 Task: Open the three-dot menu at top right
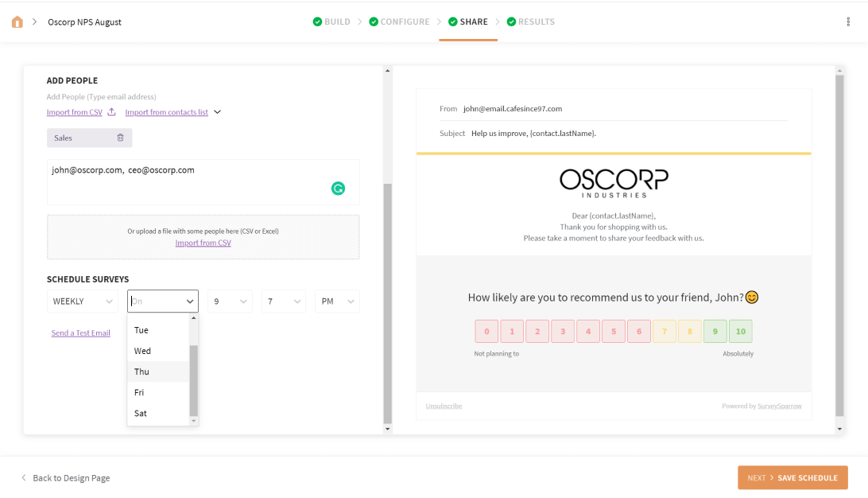click(848, 21)
